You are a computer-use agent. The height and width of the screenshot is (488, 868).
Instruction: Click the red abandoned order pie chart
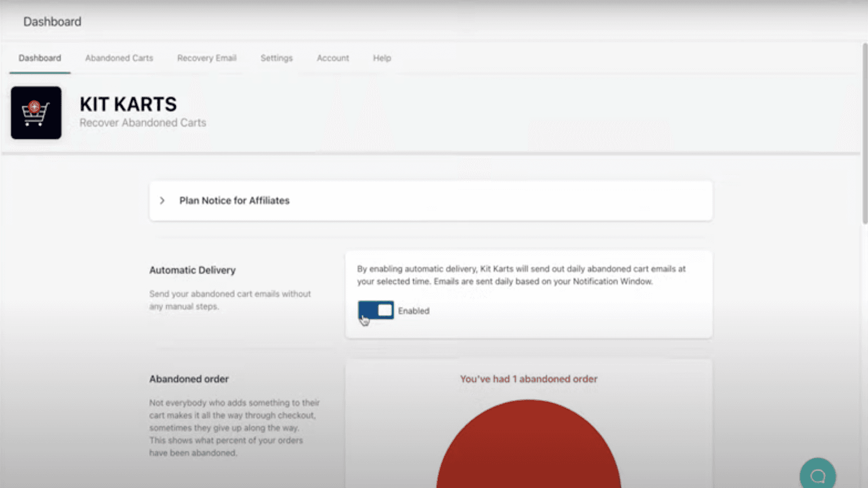coord(528,450)
